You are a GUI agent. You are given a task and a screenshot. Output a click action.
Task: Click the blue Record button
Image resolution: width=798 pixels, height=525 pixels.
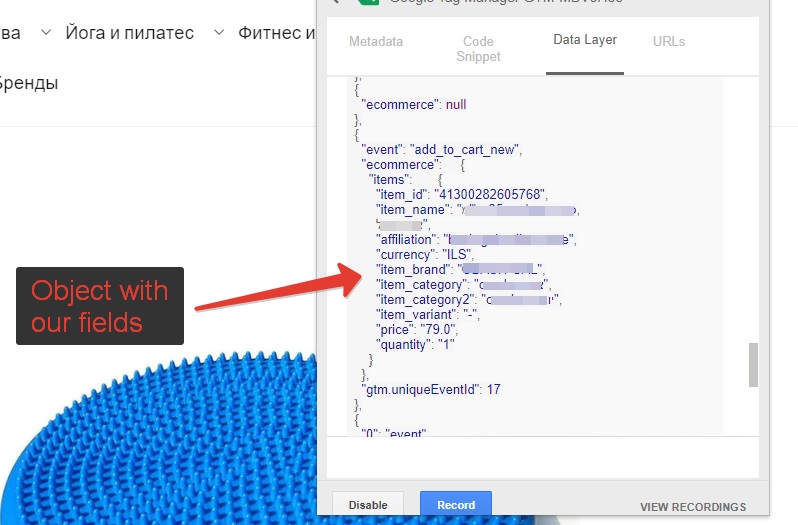(456, 505)
